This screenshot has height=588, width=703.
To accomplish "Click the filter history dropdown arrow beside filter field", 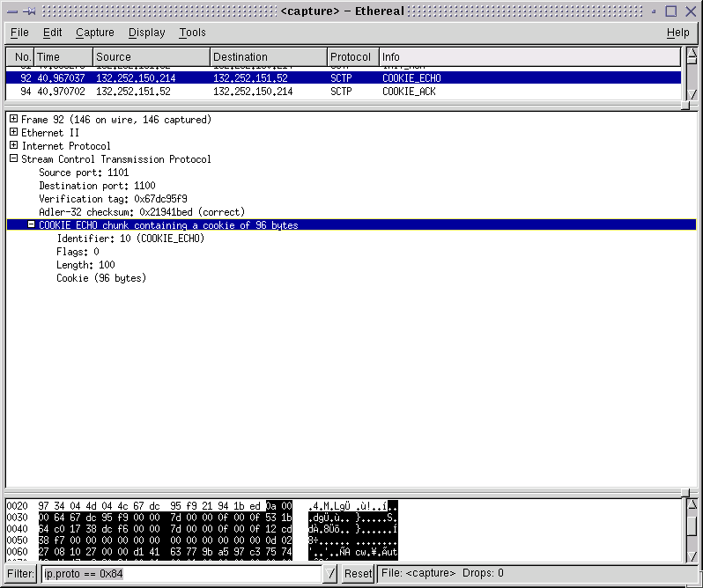I will coord(330,574).
